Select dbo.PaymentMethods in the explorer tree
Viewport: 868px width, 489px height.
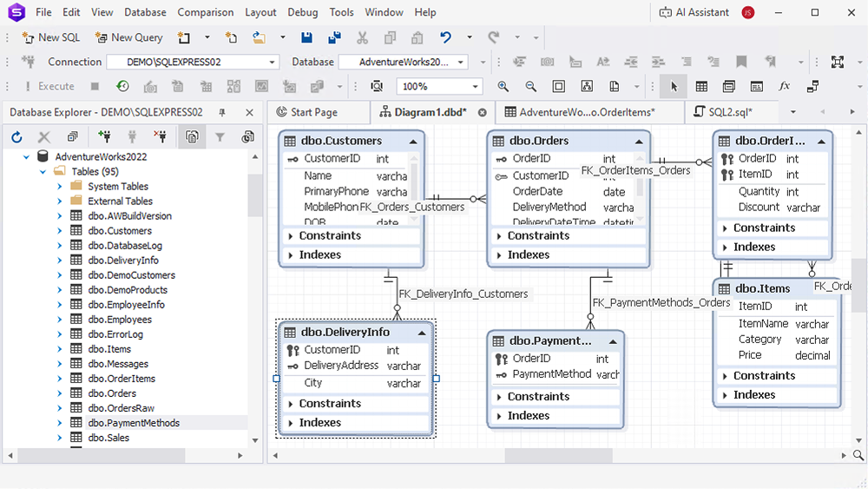[x=134, y=423]
